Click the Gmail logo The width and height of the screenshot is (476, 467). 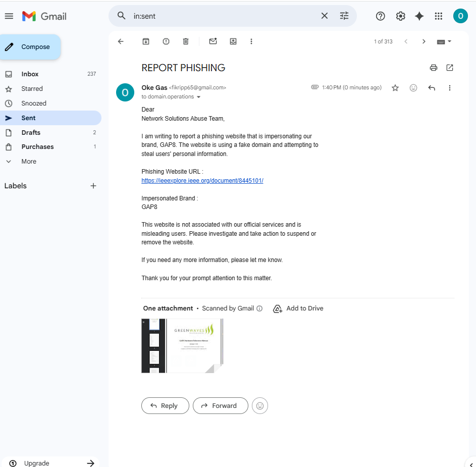tap(44, 16)
